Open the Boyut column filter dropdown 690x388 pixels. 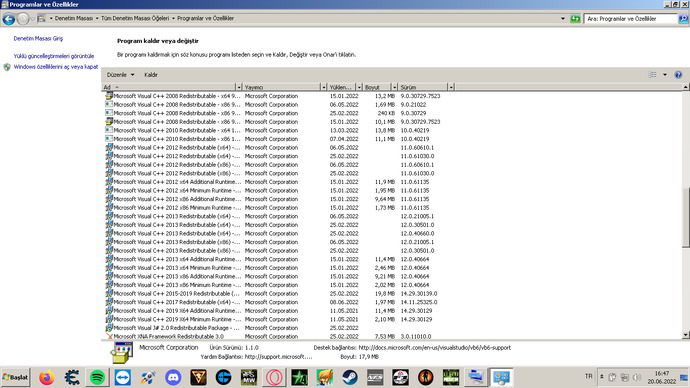tap(394, 87)
